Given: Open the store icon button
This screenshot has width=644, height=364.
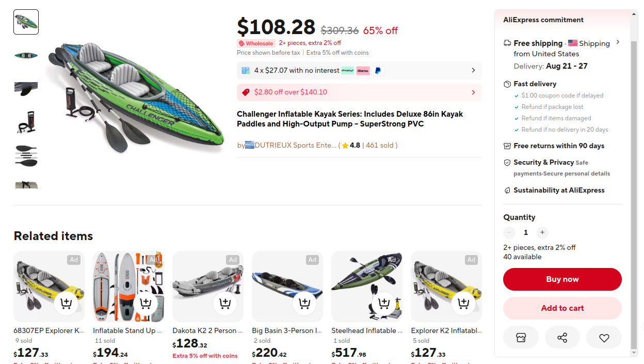Looking at the screenshot, I should point(521,338).
